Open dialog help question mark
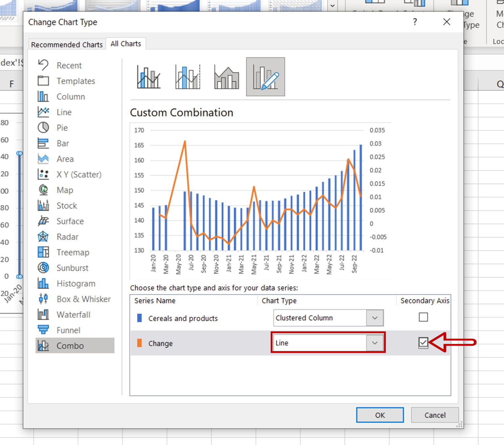Image resolution: width=504 pixels, height=445 pixels. pos(415,22)
